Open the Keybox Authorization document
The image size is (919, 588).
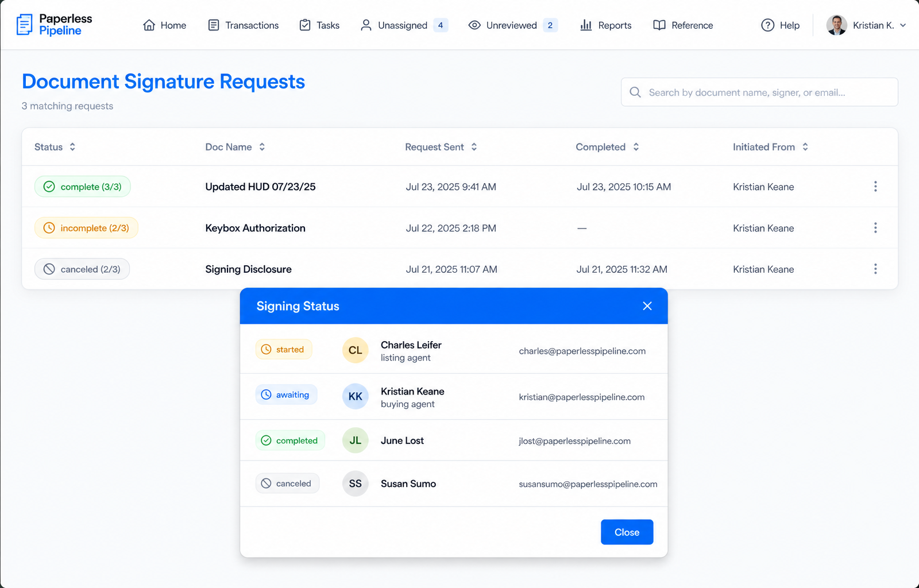click(256, 228)
